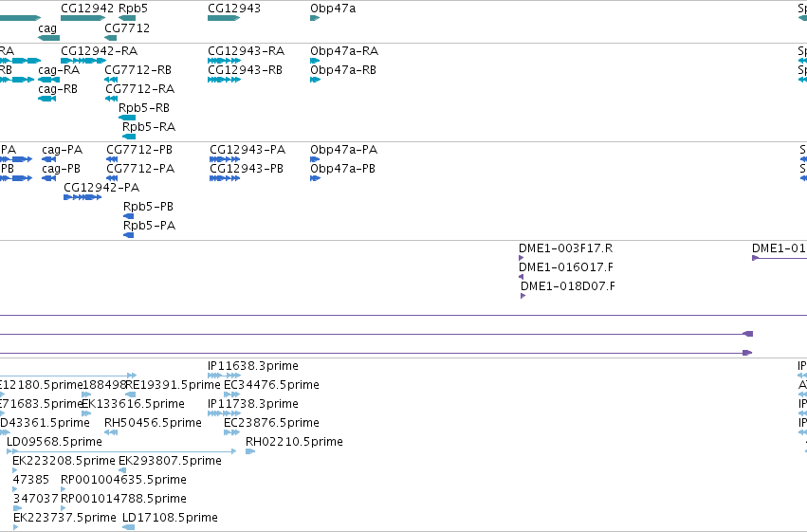This screenshot has width=807, height=532.
Task: Select transcript Obp47a-RA
Action: 315,61
